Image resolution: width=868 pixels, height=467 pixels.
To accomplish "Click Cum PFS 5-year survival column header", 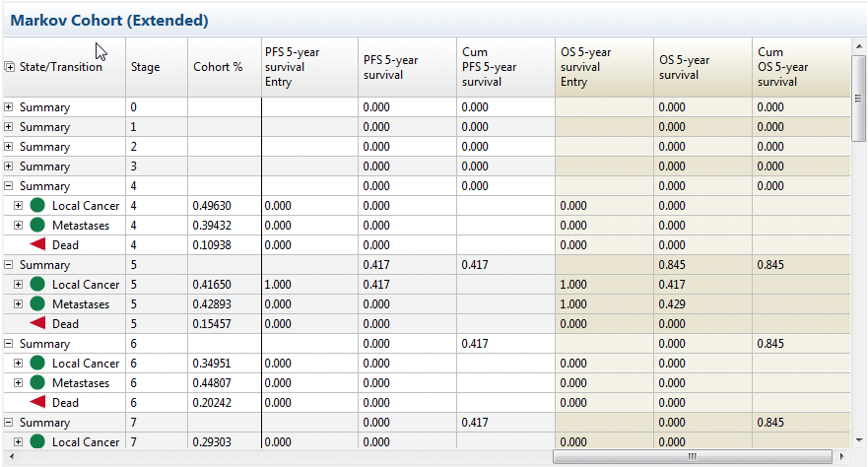I will point(506,67).
